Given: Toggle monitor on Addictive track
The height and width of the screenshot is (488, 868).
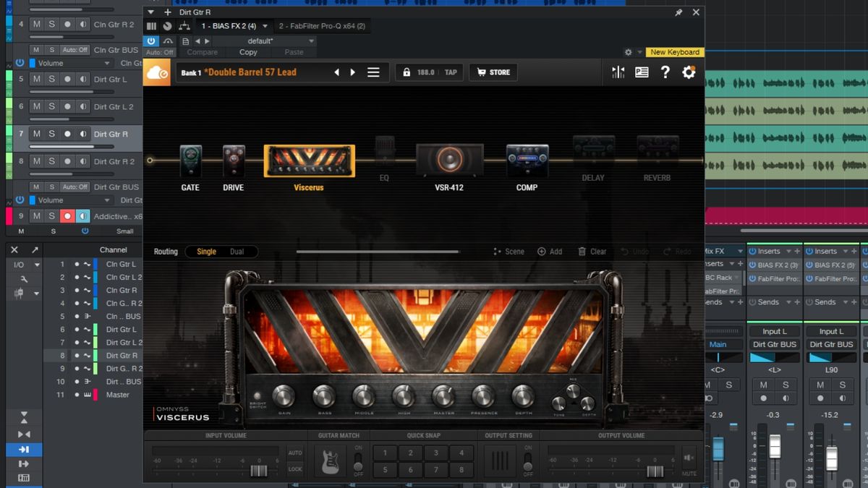Looking at the screenshot, I should tap(82, 216).
